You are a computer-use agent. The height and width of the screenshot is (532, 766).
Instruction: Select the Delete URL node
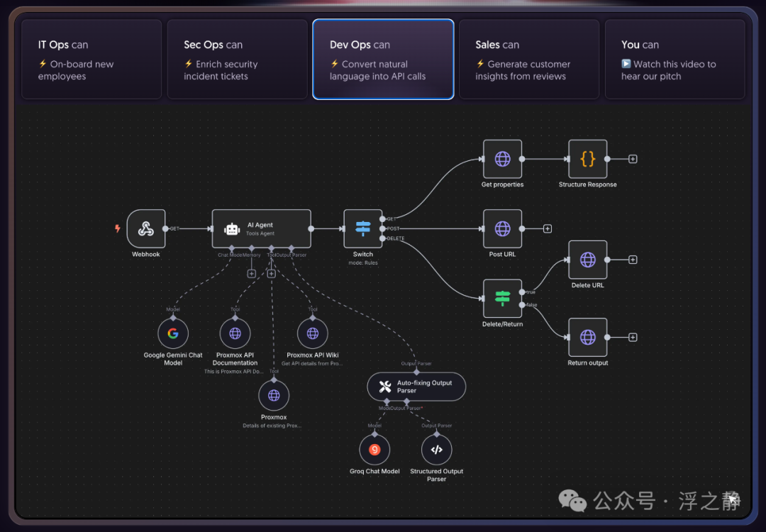pyautogui.click(x=588, y=260)
